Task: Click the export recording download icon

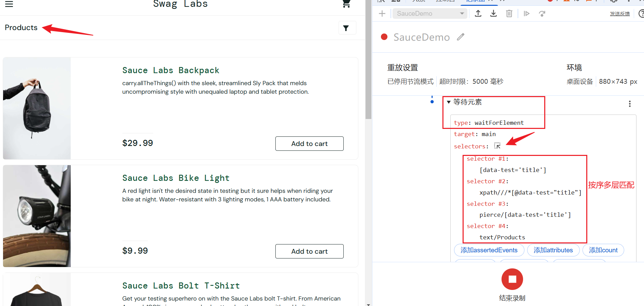Action: [x=494, y=14]
